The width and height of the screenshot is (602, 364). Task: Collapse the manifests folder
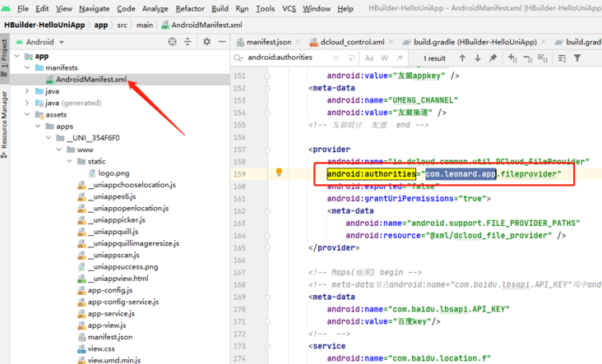[27, 67]
